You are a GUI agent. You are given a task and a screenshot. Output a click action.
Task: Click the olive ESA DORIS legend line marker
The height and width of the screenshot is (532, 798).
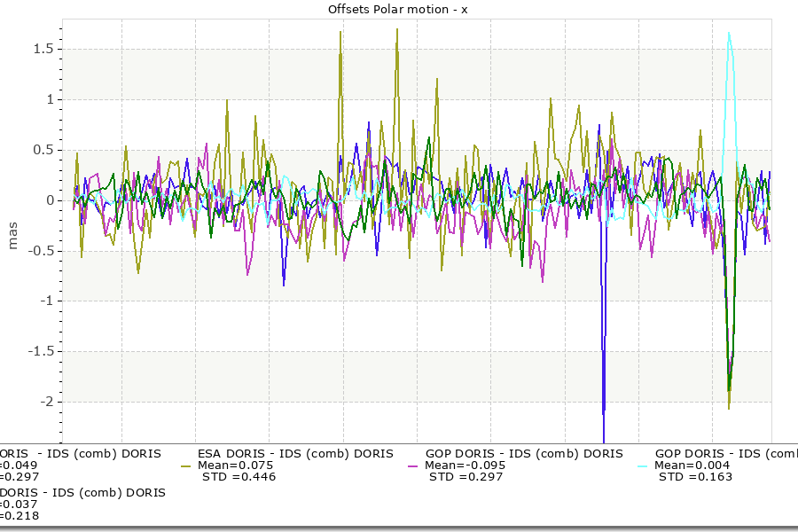pyautogui.click(x=185, y=465)
